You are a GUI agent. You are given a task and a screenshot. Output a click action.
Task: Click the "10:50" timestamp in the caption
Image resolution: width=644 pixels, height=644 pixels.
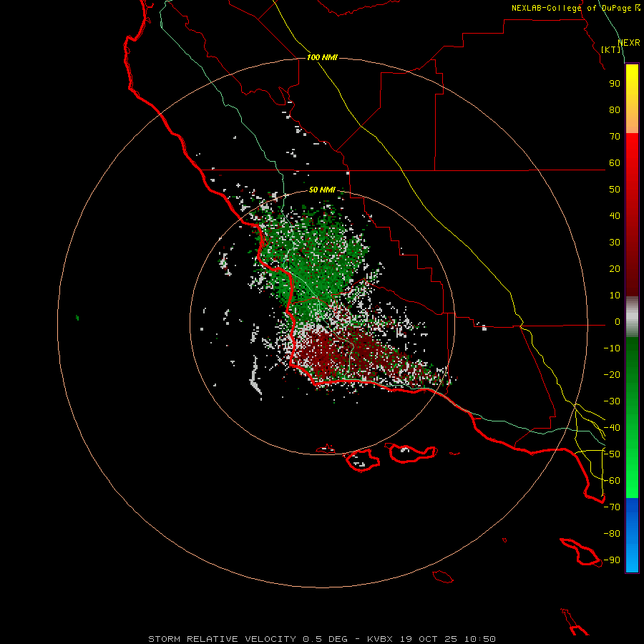click(480, 639)
